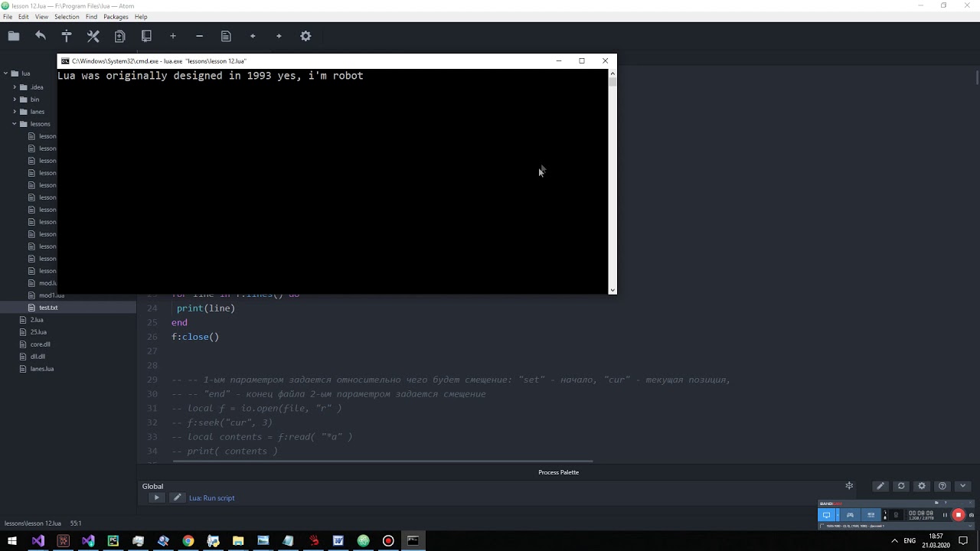
Task: Select test.txt in the tree view
Action: coord(48,308)
